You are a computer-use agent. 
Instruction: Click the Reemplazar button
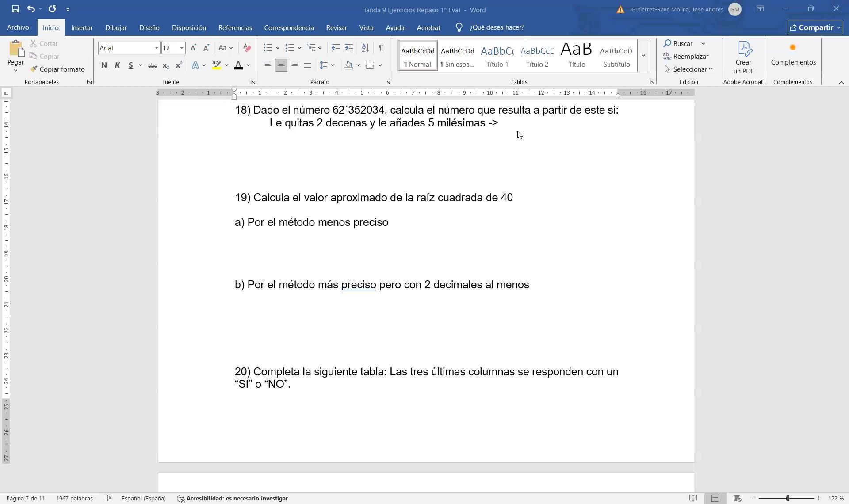(x=685, y=57)
